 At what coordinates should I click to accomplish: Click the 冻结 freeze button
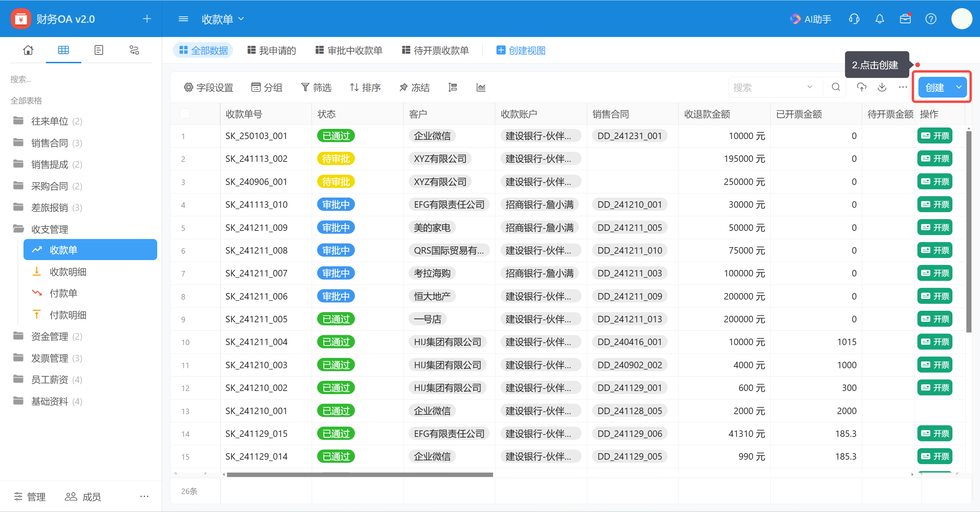coord(414,87)
